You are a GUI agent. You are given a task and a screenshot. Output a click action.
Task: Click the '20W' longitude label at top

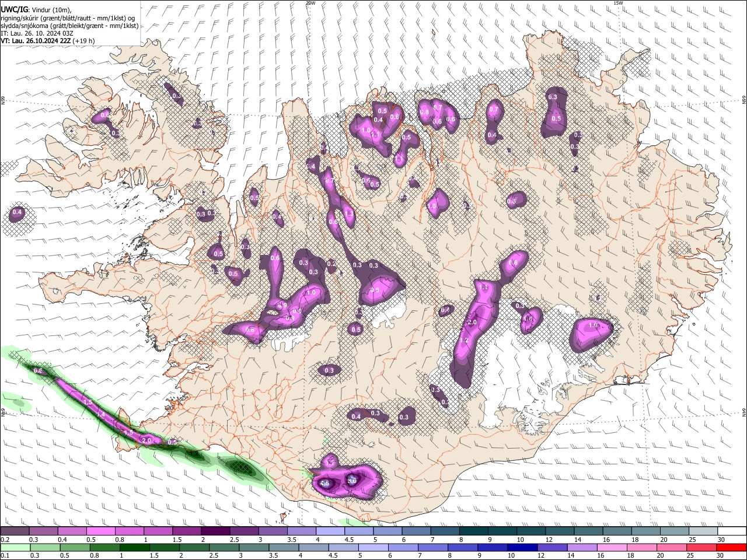tap(310, 3)
